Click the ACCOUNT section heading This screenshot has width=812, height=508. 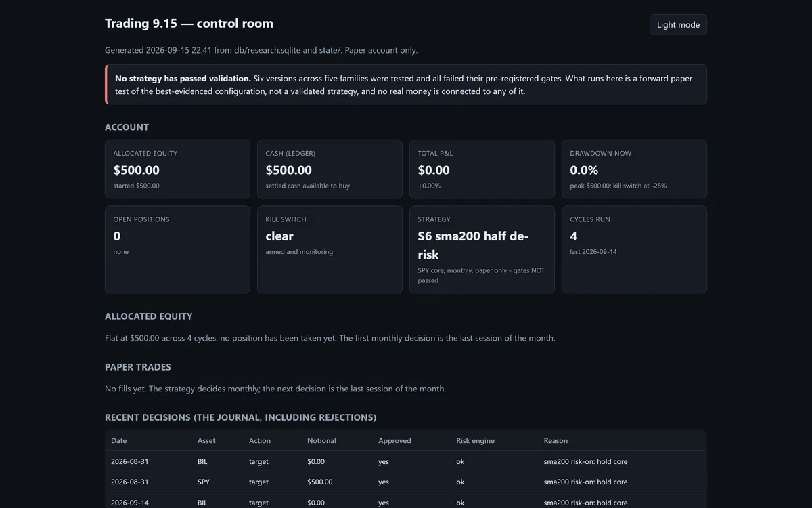point(127,127)
